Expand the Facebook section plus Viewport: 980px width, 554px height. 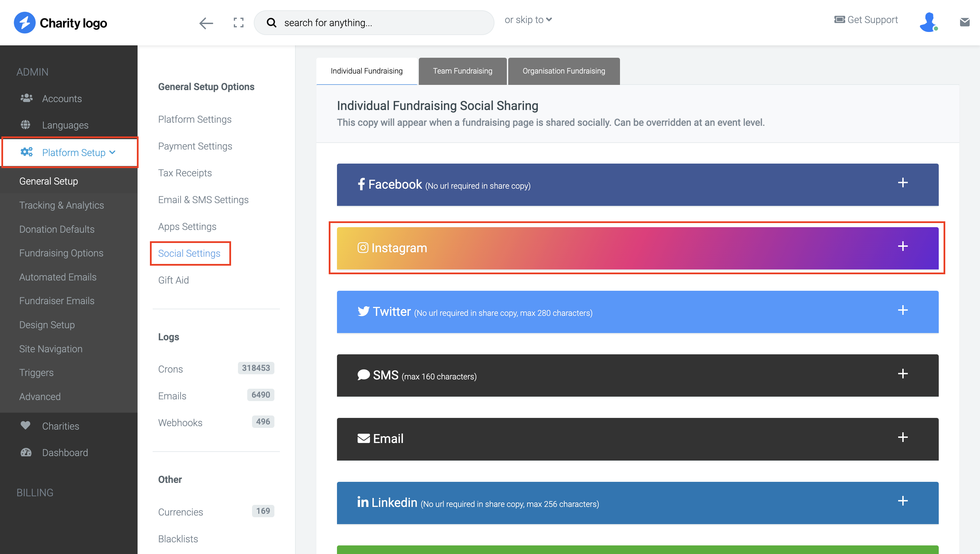(902, 182)
